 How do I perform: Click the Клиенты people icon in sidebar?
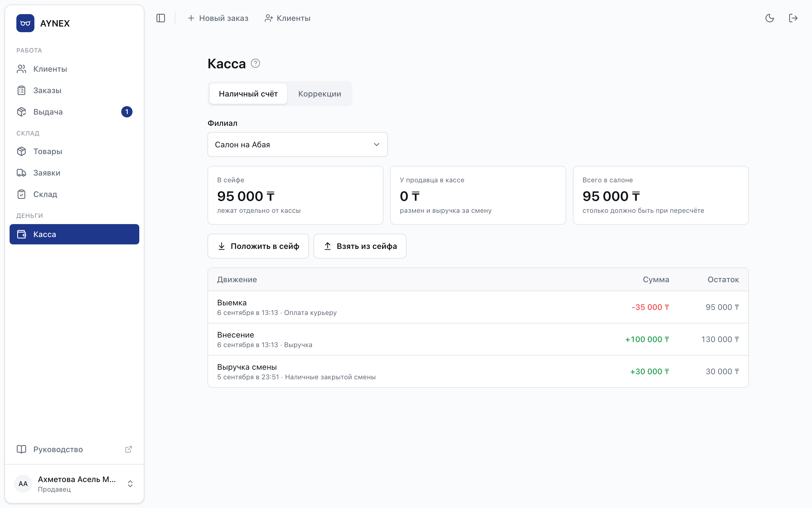(x=21, y=69)
